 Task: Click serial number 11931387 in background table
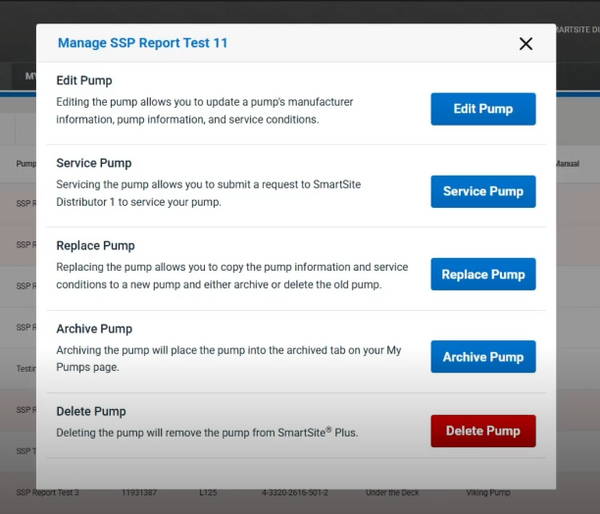139,493
